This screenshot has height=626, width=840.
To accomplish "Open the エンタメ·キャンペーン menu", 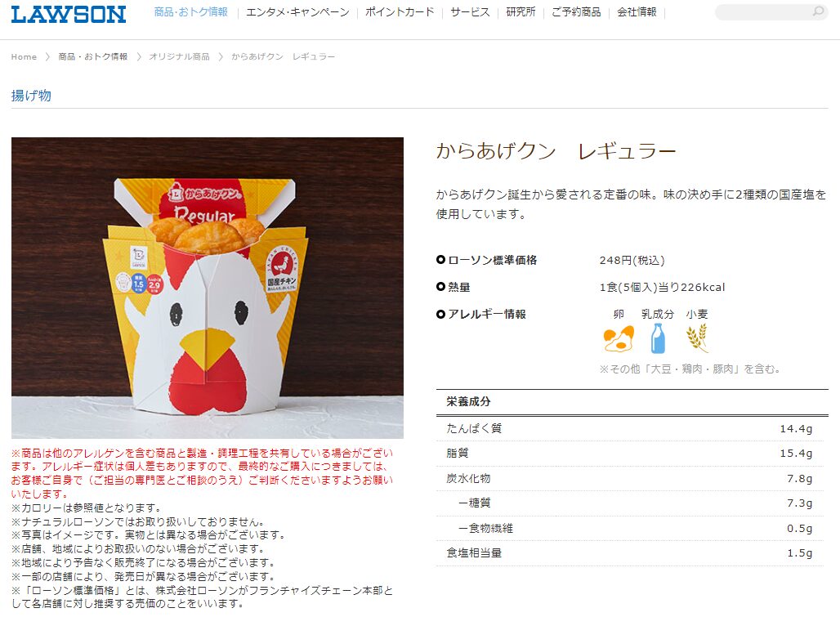I will (x=297, y=11).
